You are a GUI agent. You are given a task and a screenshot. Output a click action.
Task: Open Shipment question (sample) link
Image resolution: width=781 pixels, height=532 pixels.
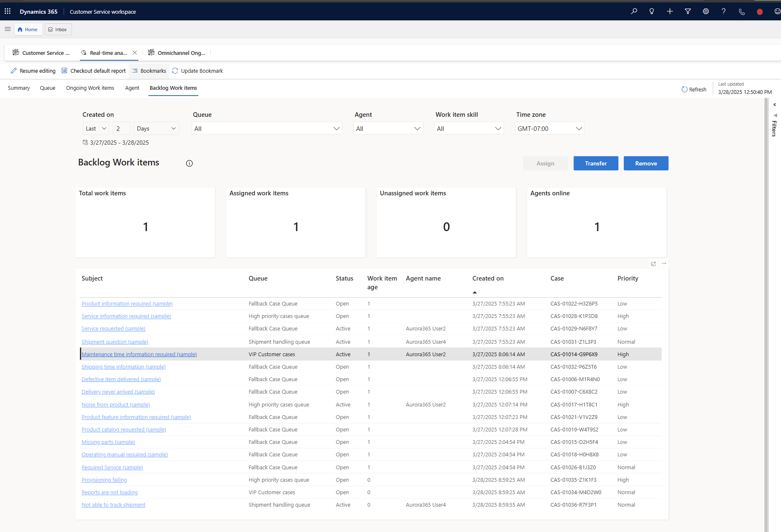tap(115, 342)
